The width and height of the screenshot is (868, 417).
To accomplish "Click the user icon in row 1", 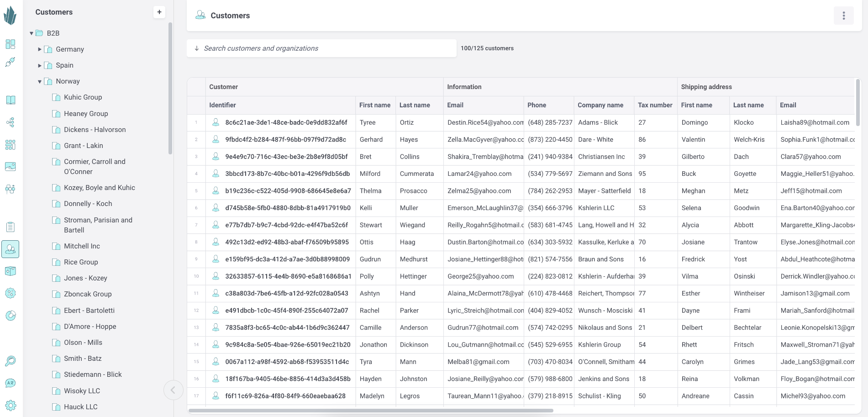I will [216, 122].
